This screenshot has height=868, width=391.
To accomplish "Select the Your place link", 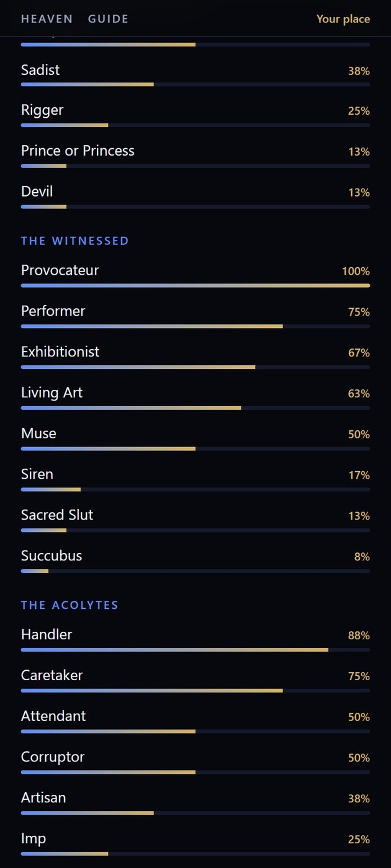I will click(x=343, y=19).
